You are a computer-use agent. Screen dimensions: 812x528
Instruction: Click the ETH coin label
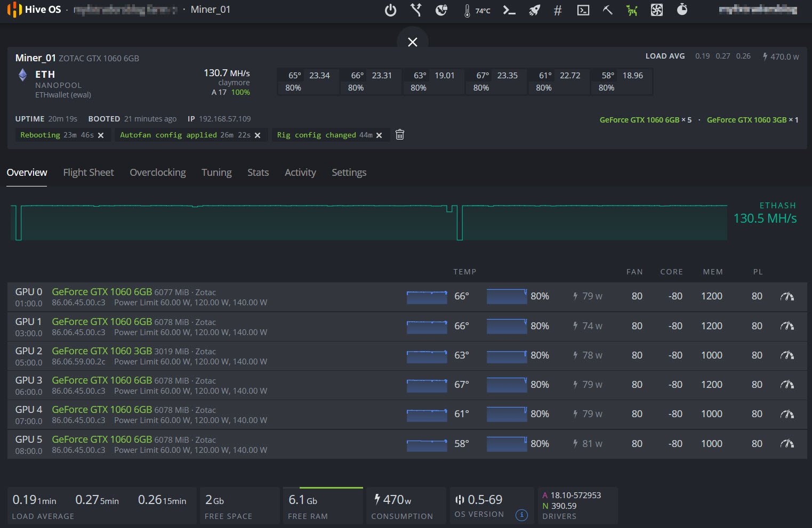(45, 74)
